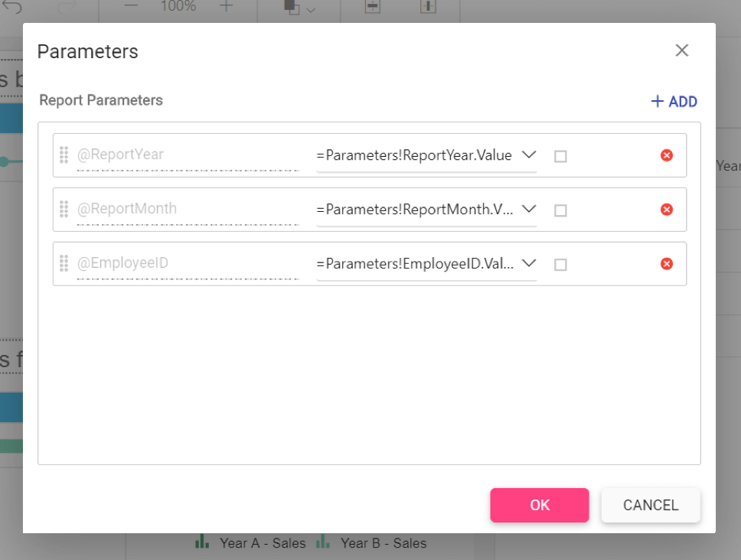The image size is (741, 560).
Task: Expand the EmployeeID value dropdown
Action: click(x=529, y=263)
